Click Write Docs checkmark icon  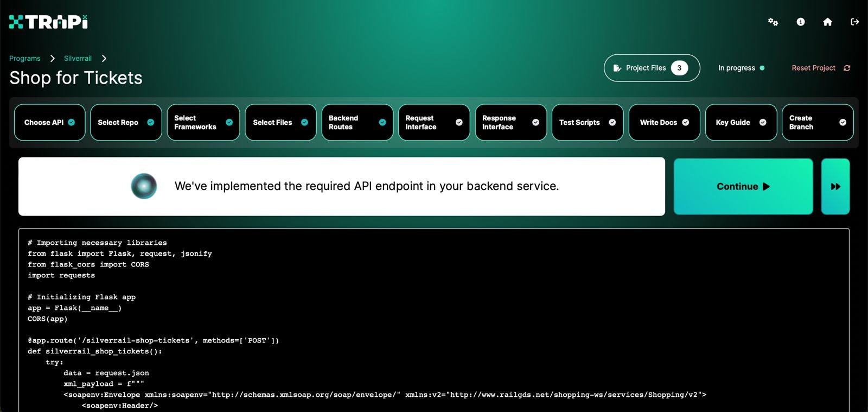[686, 122]
